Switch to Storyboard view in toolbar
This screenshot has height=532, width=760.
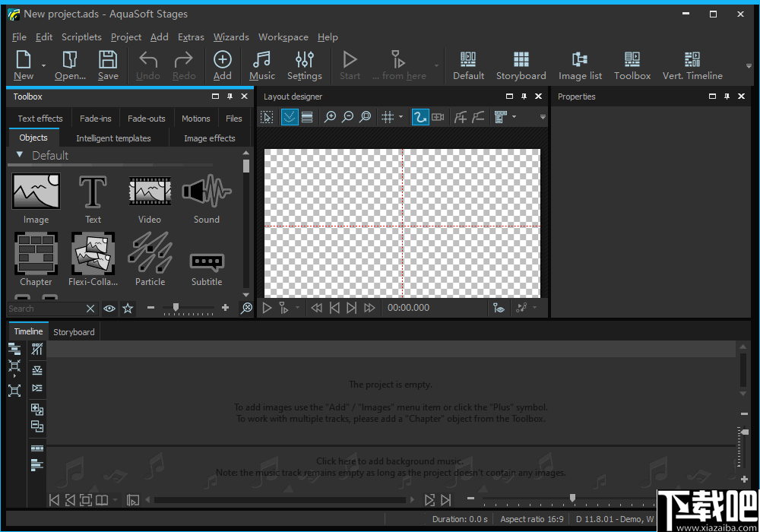tap(521, 65)
